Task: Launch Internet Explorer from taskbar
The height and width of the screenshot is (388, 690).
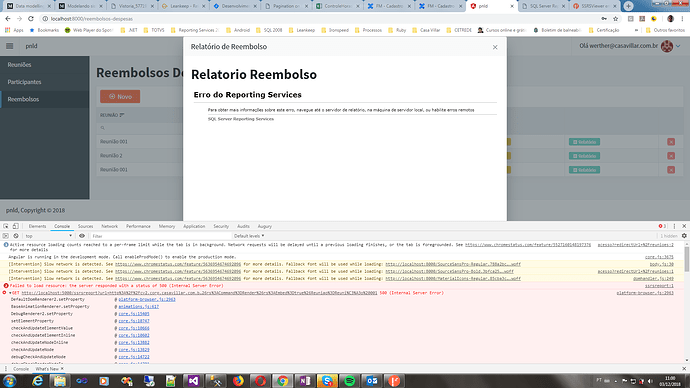Action: 37,381
